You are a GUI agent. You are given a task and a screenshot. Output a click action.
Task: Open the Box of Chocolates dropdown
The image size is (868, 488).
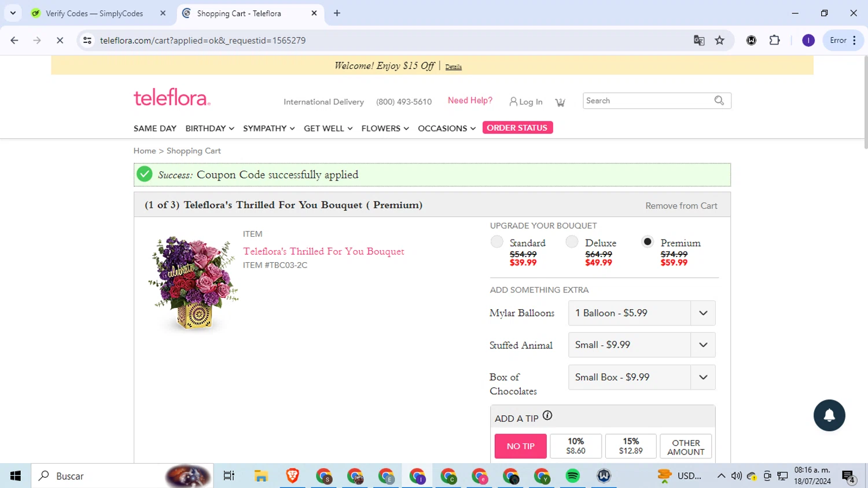coord(642,377)
